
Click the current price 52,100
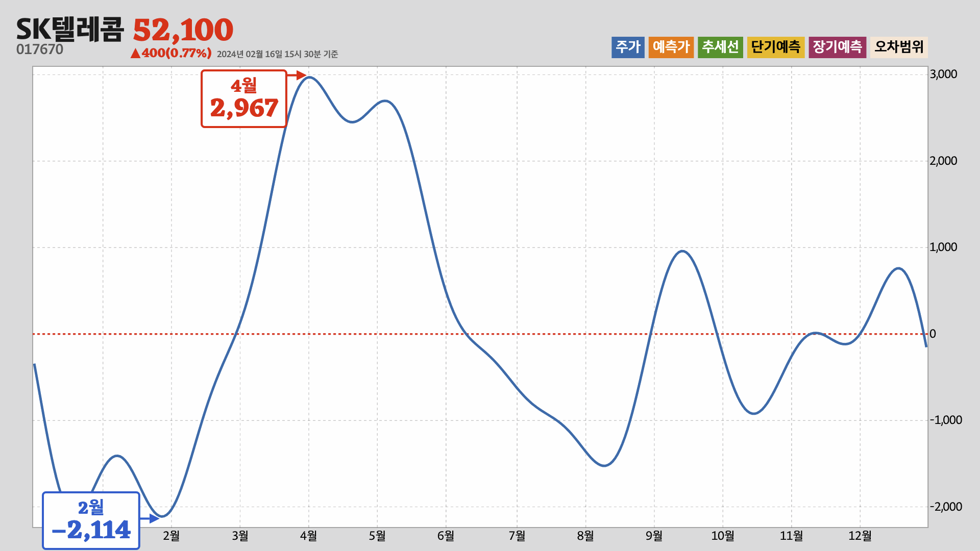[183, 30]
